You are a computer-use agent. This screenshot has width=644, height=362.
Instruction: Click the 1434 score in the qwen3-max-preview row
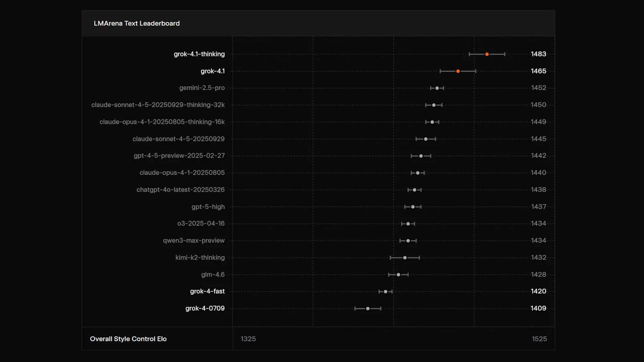pyautogui.click(x=538, y=241)
